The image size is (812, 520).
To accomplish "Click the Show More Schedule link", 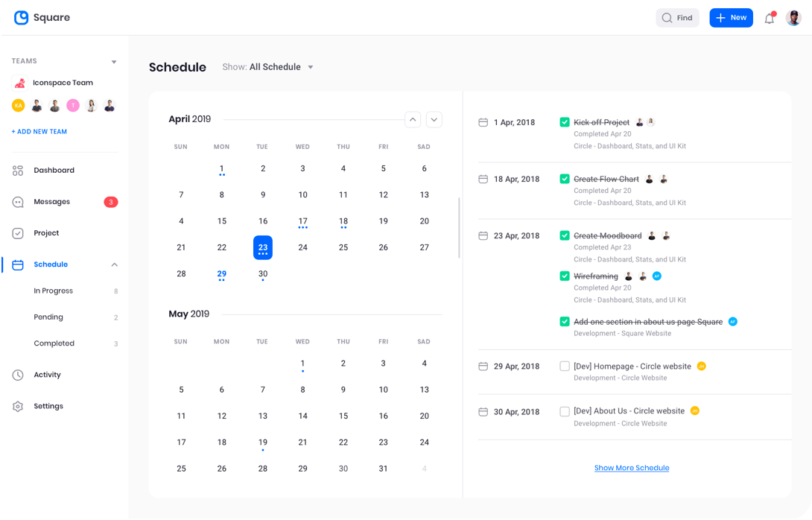I will point(632,468).
